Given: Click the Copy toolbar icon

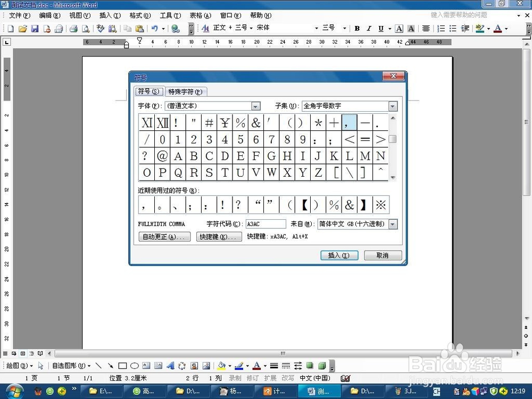Looking at the screenshot, I should click(x=128, y=29).
